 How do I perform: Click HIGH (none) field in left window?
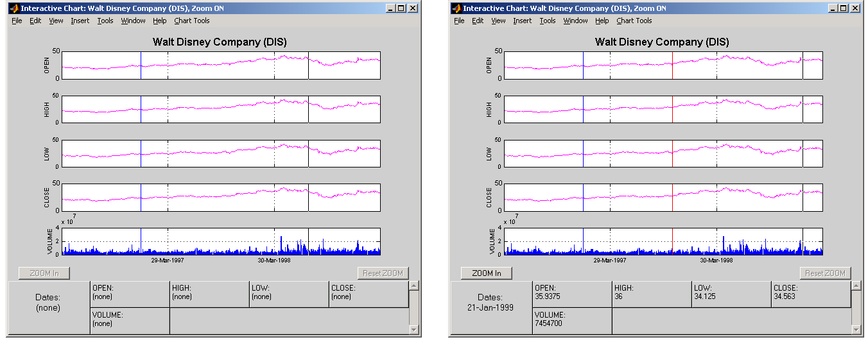point(209,295)
